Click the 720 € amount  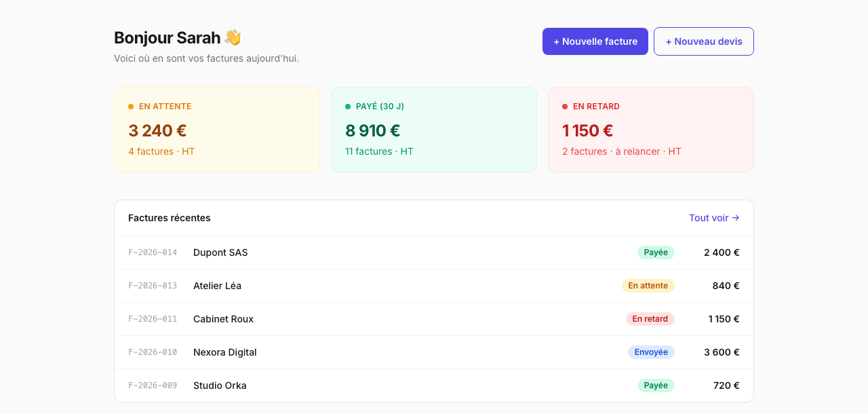coord(726,385)
